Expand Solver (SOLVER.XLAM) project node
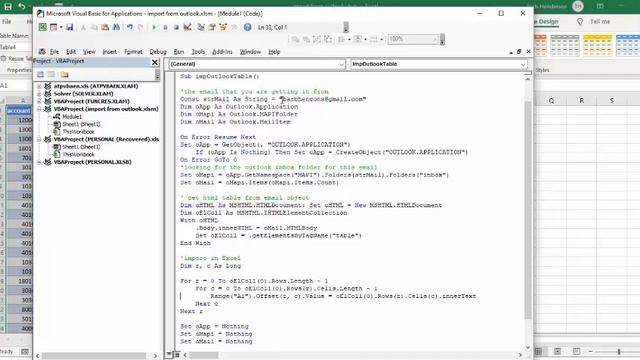The width and height of the screenshot is (640, 360). coord(39,94)
